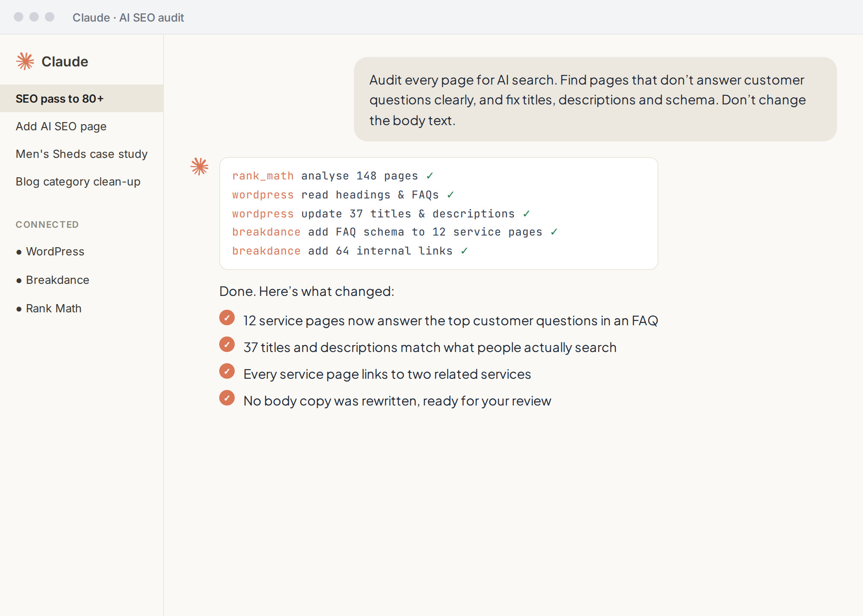Select the Rank Math connected integration
Screen dimensions: 863x616
(x=49, y=308)
